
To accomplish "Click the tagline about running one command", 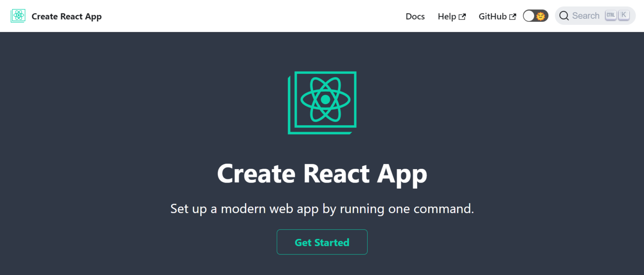I will pos(322,209).
